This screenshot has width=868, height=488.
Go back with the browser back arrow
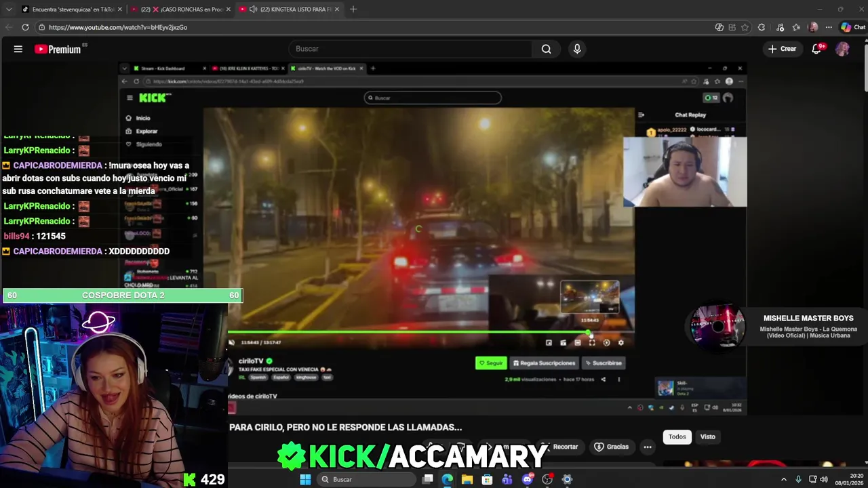(8, 27)
